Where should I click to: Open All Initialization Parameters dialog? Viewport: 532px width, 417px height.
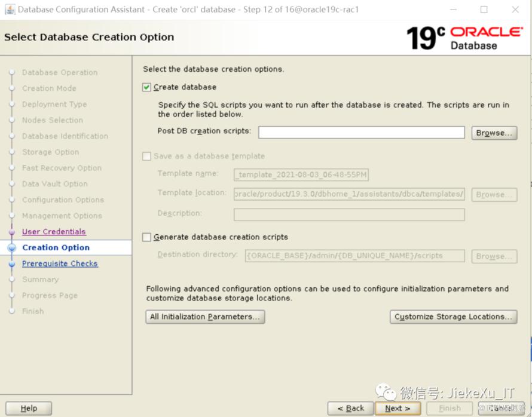pyautogui.click(x=205, y=317)
